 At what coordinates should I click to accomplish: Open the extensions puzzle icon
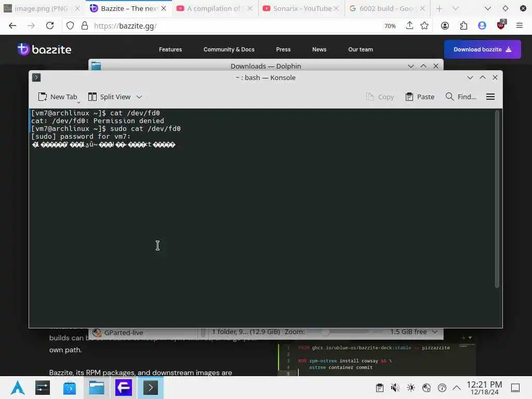pos(463,26)
